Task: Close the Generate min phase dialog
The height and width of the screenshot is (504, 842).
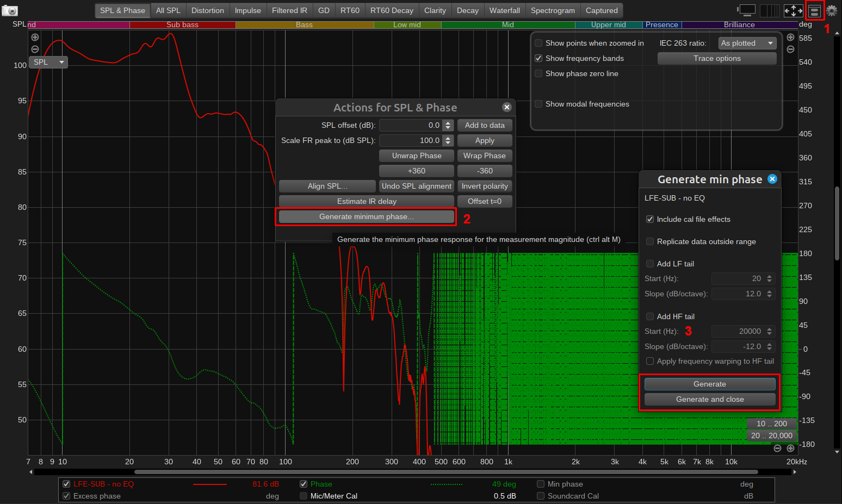Action: 772,179
